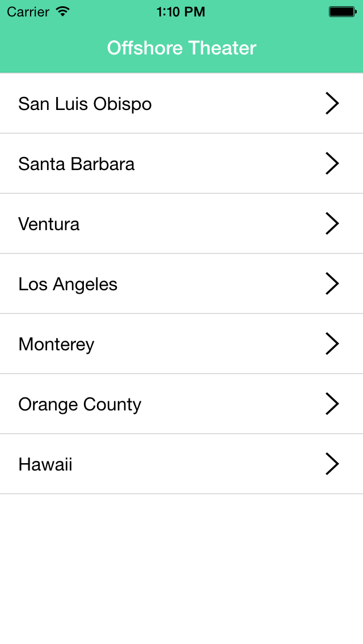
Task: Click the empty area below Hawaii
Action: click(x=181, y=567)
